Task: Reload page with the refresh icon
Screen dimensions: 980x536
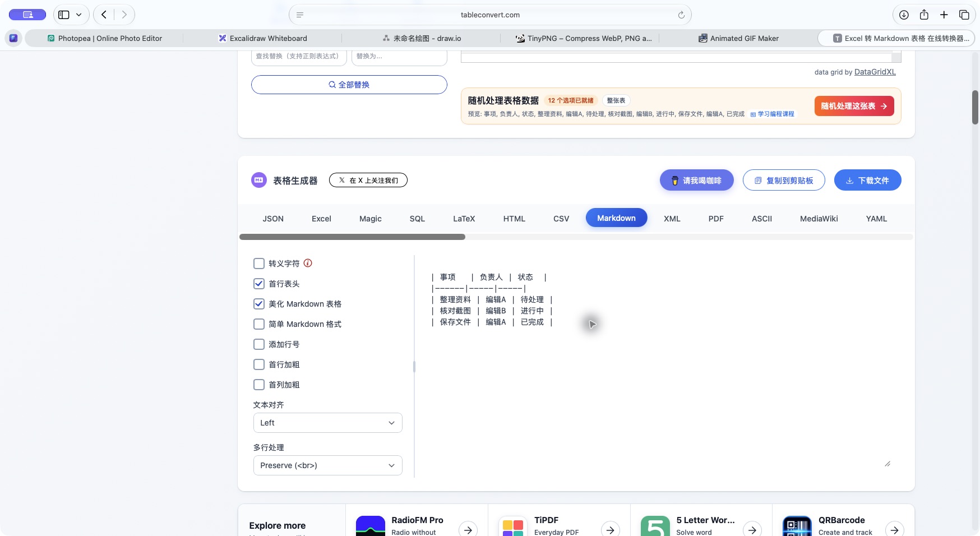Action: tap(681, 15)
